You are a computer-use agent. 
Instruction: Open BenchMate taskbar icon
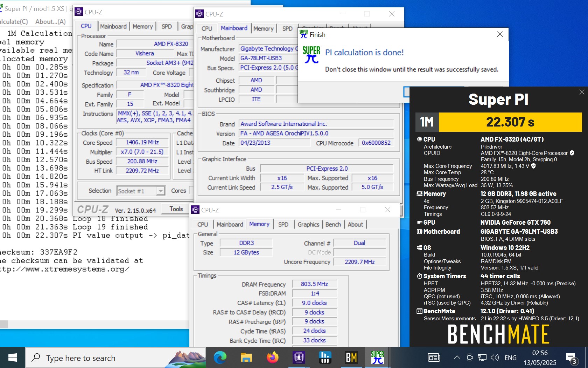(x=351, y=357)
